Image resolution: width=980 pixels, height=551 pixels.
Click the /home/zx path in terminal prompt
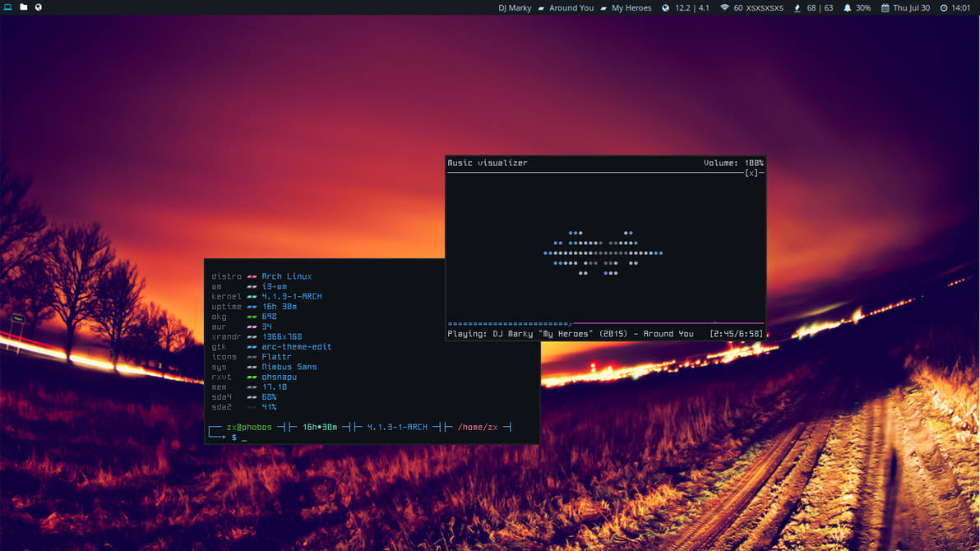[x=478, y=427]
